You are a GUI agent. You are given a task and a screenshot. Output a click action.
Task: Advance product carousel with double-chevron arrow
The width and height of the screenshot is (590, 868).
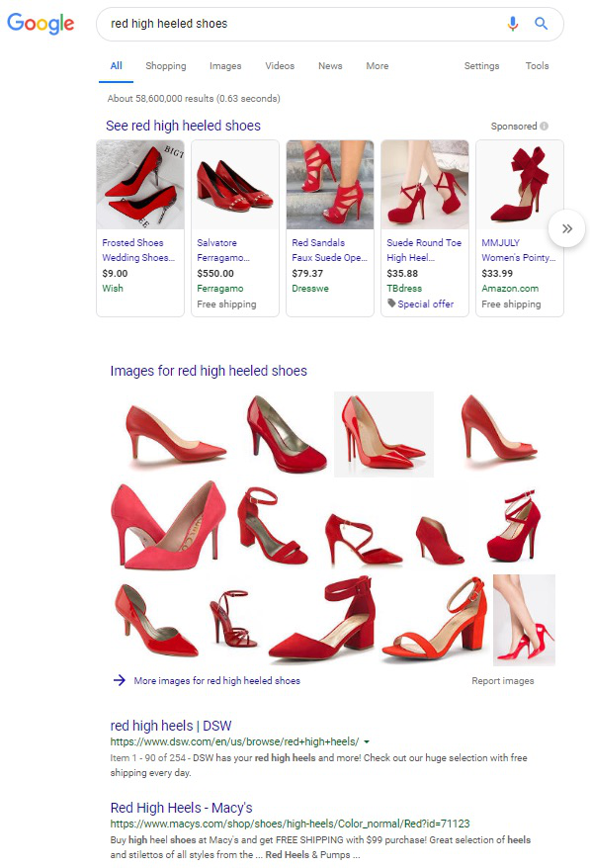(566, 228)
